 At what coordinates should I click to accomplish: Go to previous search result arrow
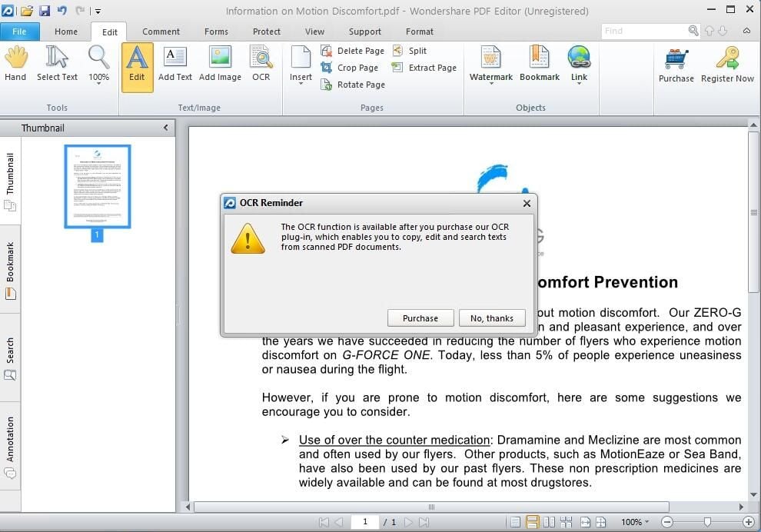coord(709,31)
